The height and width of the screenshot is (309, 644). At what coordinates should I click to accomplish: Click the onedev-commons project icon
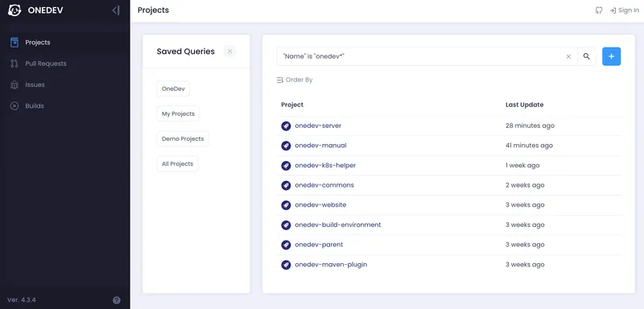tap(286, 185)
